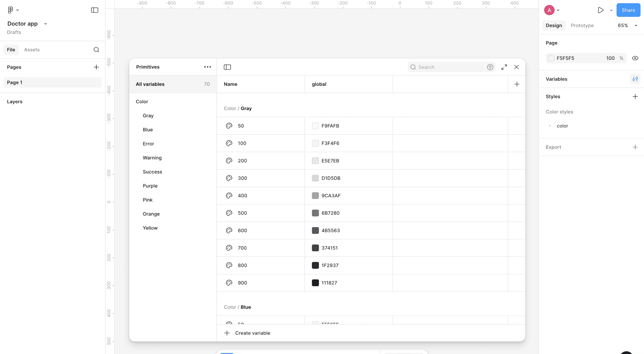The width and height of the screenshot is (644, 354).
Task: Toggle the variables modal sidebar icon
Action: (x=227, y=67)
